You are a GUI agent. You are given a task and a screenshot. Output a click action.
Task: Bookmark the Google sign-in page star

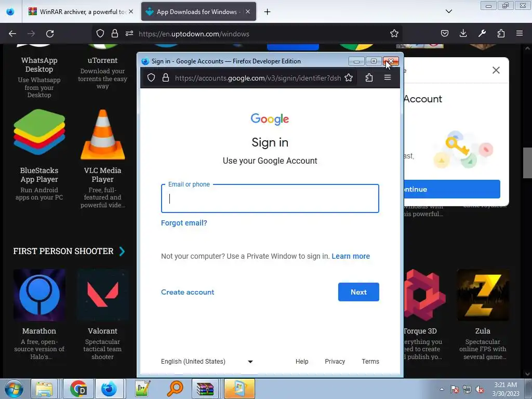(x=349, y=78)
